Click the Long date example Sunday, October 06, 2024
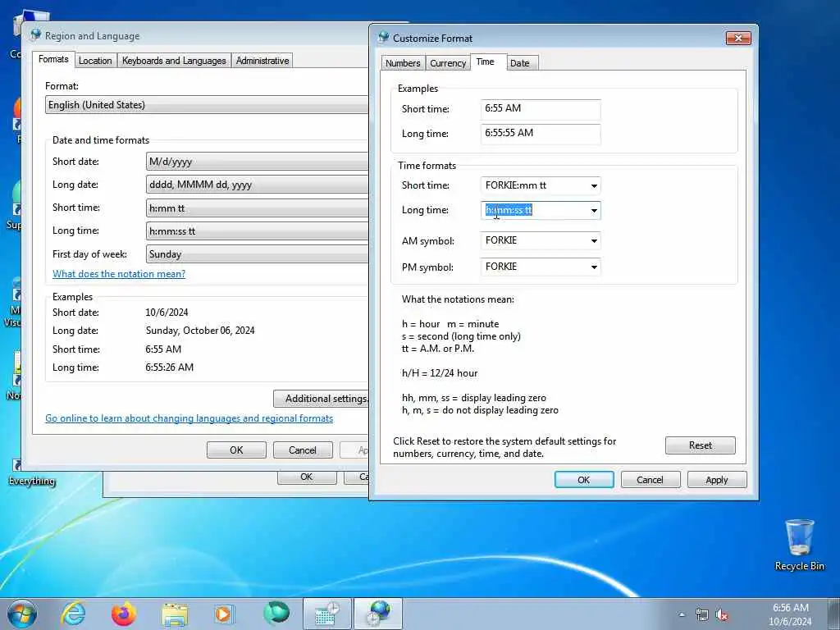The height and width of the screenshot is (630, 840). (200, 331)
